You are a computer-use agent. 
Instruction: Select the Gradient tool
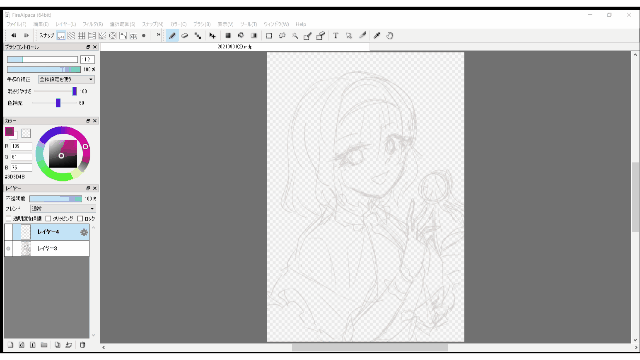(x=253, y=36)
